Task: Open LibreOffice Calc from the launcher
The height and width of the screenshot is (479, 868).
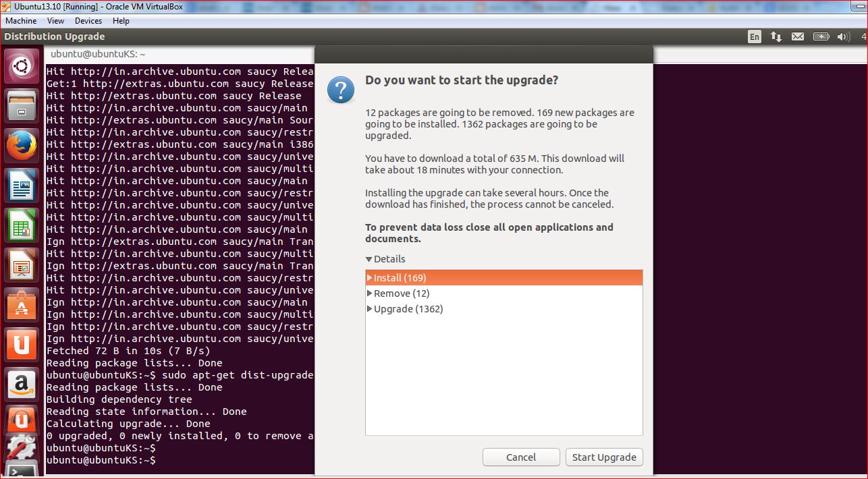Action: coord(22,225)
